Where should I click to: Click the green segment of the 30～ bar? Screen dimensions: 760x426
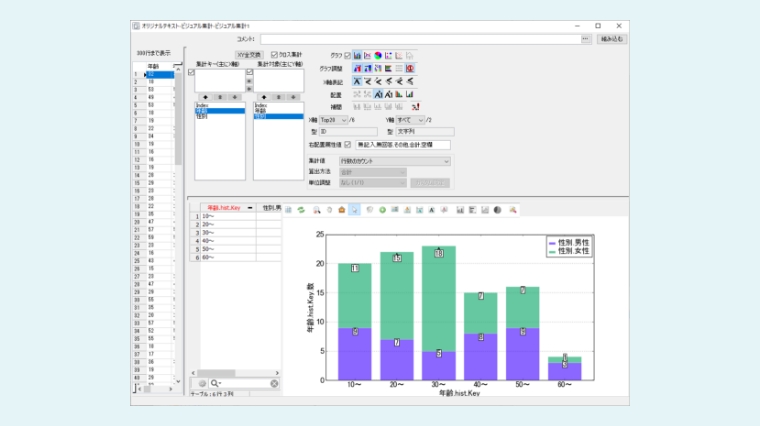pyautogui.click(x=439, y=299)
